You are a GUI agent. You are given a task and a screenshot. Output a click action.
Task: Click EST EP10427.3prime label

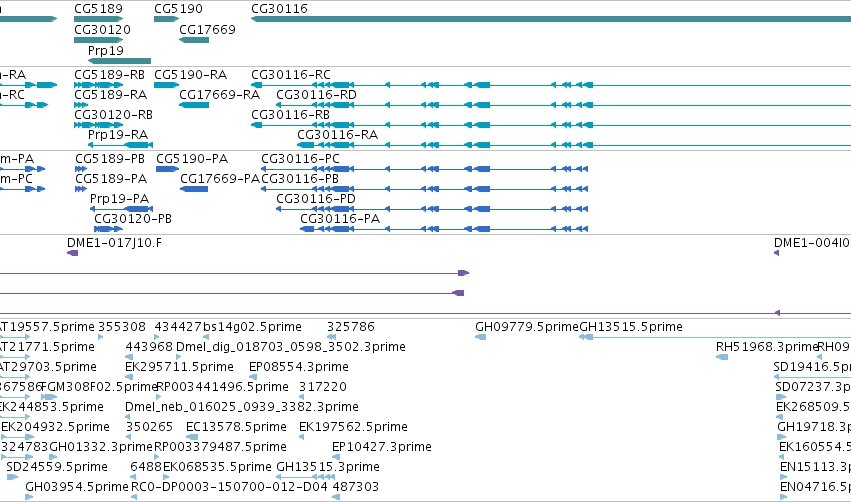click(x=382, y=447)
